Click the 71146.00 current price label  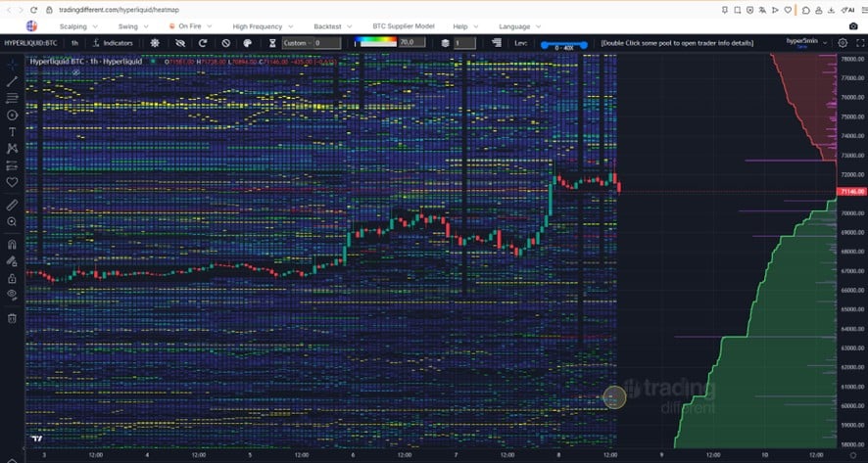pos(852,192)
